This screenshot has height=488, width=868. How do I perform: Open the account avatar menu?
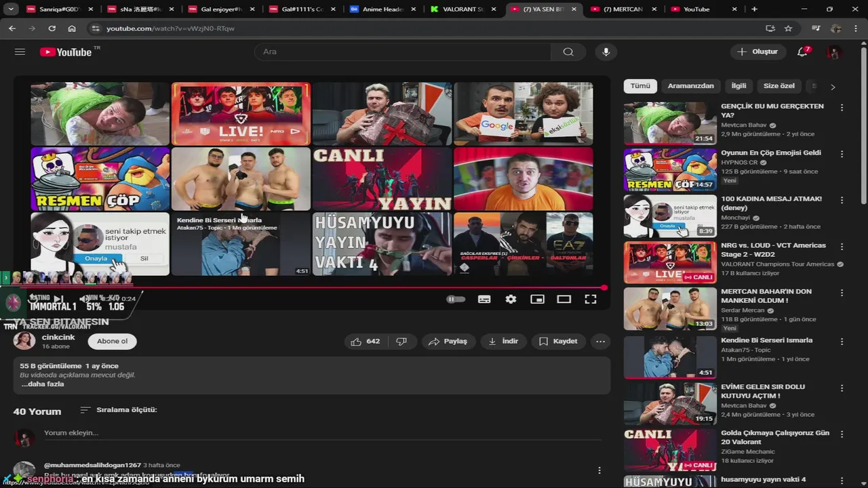pos(834,52)
